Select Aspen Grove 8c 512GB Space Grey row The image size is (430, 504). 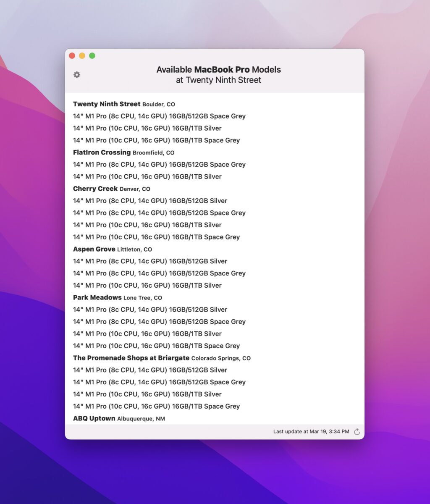(x=159, y=273)
